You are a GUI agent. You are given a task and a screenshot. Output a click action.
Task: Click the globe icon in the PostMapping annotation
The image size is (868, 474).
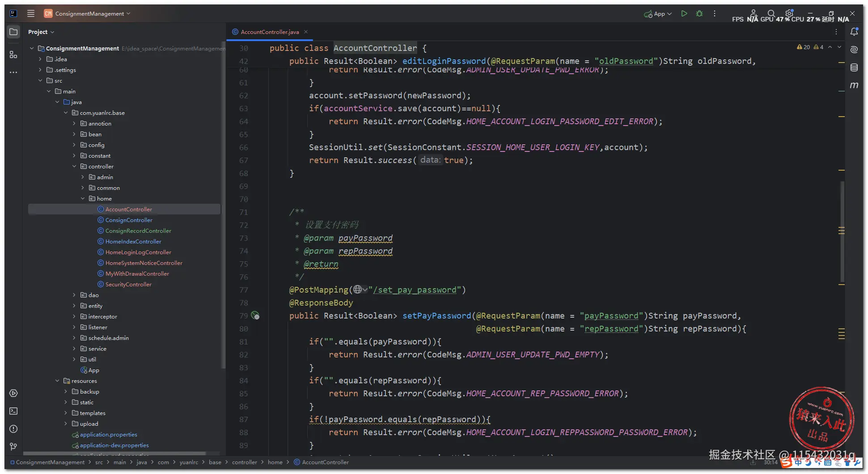coord(357,289)
